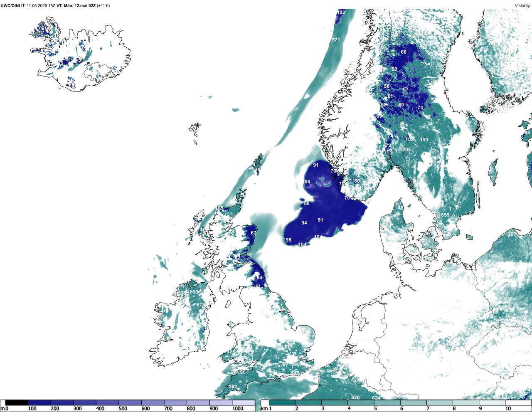Image resolution: width=532 pixels, height=412 pixels.
Task: Select the black 0–100 m legend swatch
Action: pyautogui.click(x=17, y=403)
